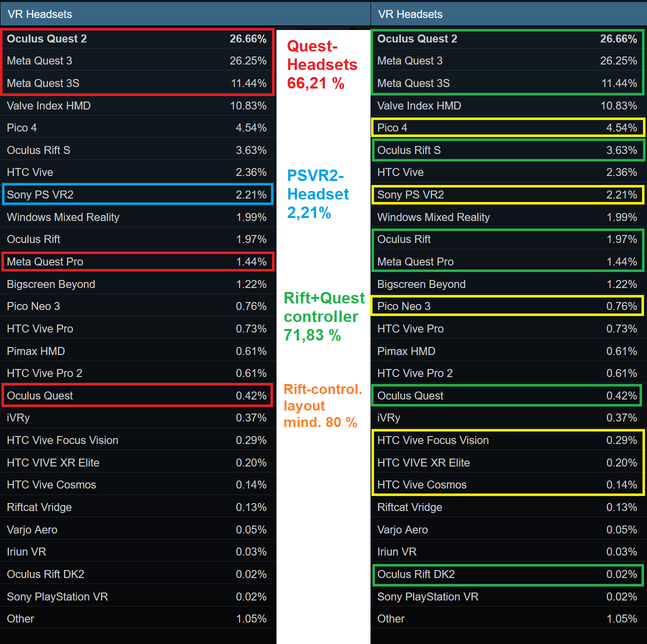Viewport: 647px width, 644px height.
Task: Click 0.05% beside Varjo Aero, right table
Action: point(621,530)
